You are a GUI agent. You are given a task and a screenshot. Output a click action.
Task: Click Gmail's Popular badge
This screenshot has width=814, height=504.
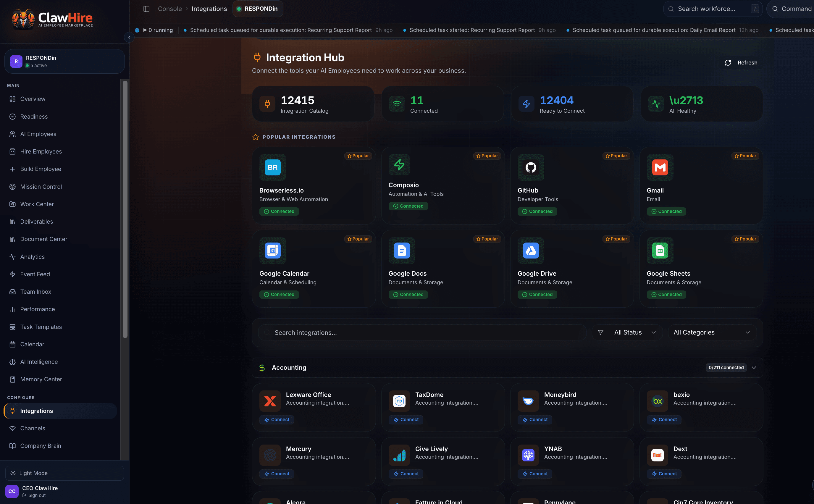point(745,156)
